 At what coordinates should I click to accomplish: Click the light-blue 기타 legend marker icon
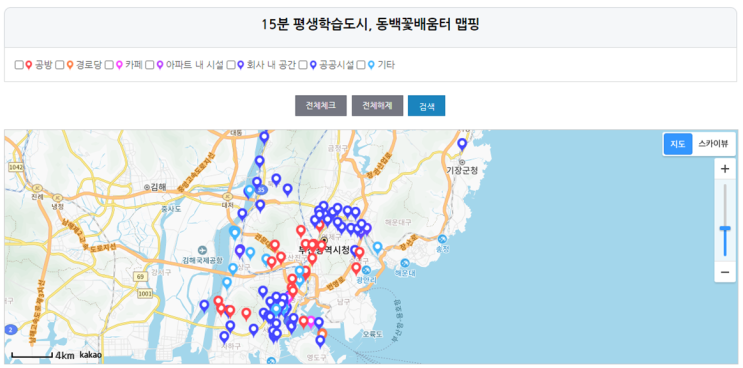[x=371, y=65]
